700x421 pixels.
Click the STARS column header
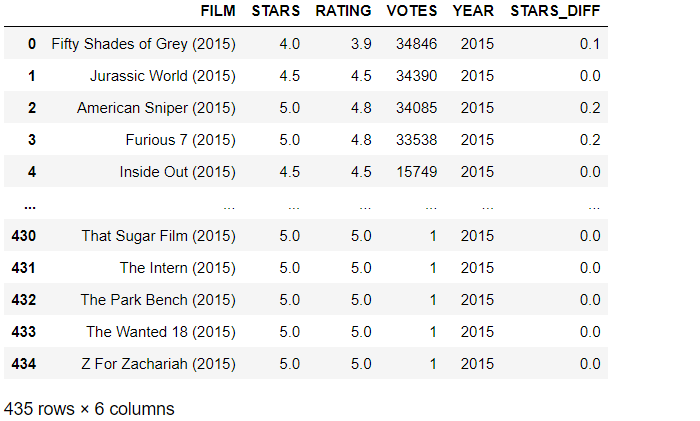click(x=275, y=11)
